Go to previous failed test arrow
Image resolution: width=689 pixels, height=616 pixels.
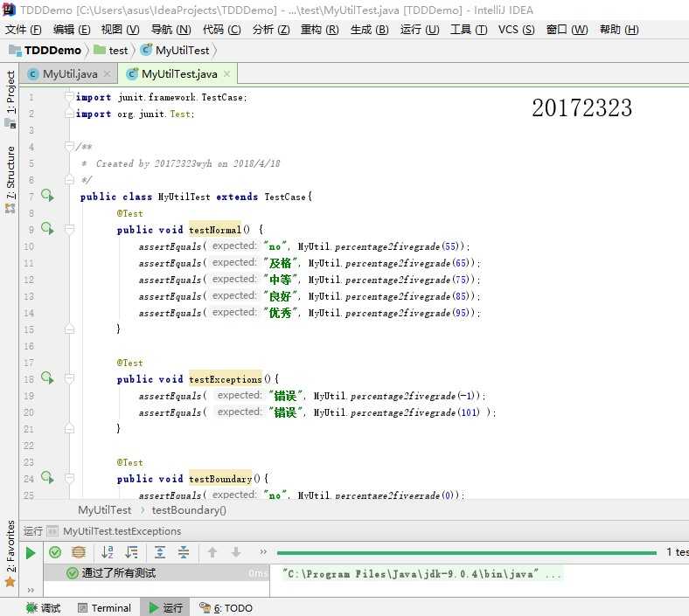(x=212, y=552)
